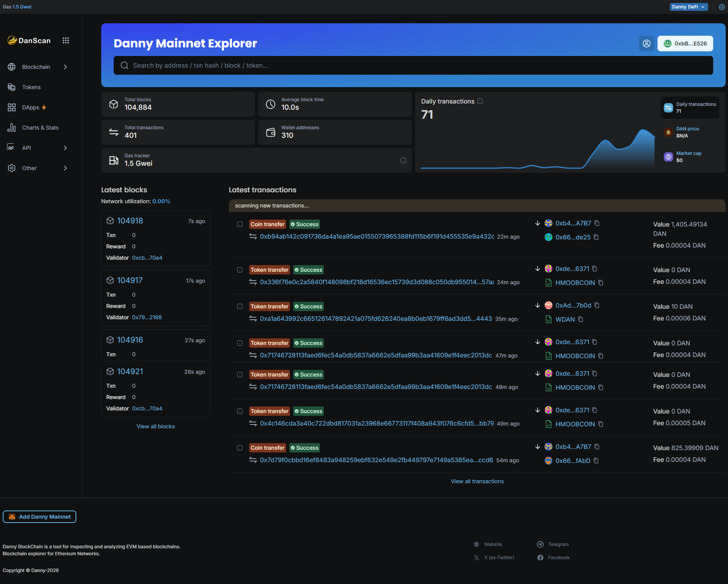Click the Add Danny Mainnet button
The height and width of the screenshot is (584, 728).
[40, 517]
